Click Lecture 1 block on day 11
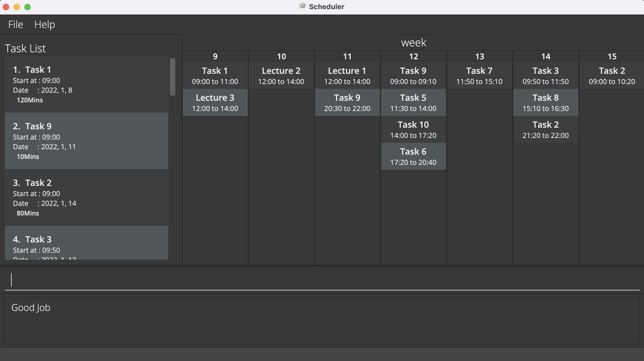Viewport: 644px width, 361px height. 347,75
